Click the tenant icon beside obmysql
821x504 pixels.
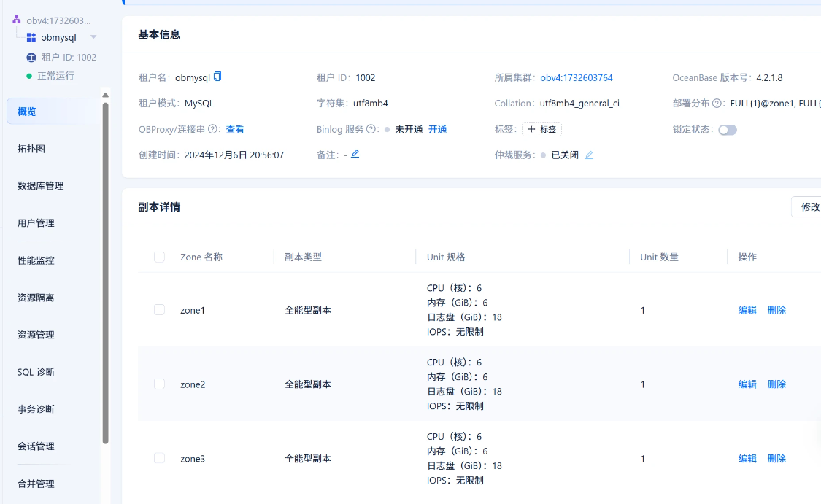(31, 37)
